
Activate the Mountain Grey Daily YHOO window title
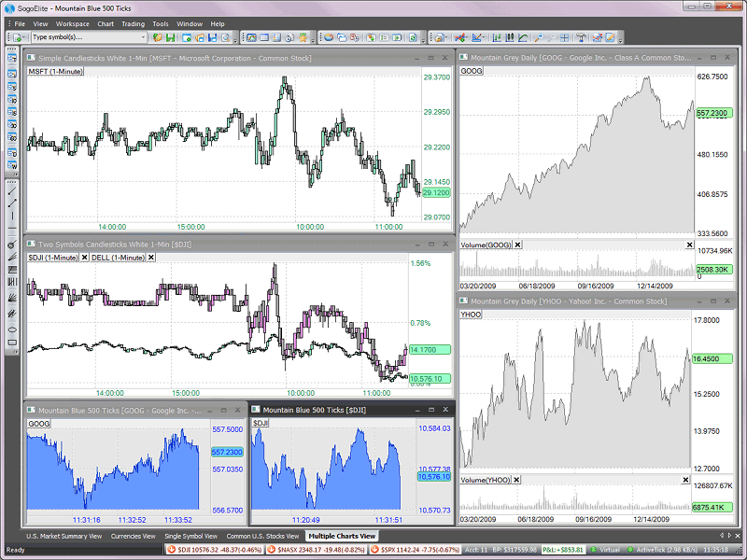point(569,301)
